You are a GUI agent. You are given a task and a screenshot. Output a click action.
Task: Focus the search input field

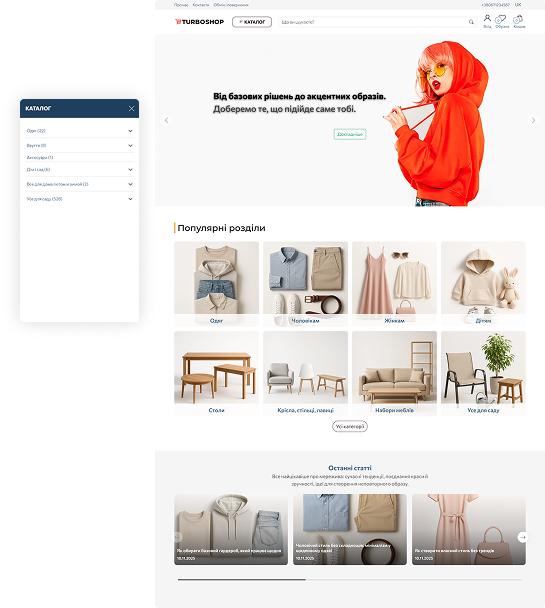point(374,22)
